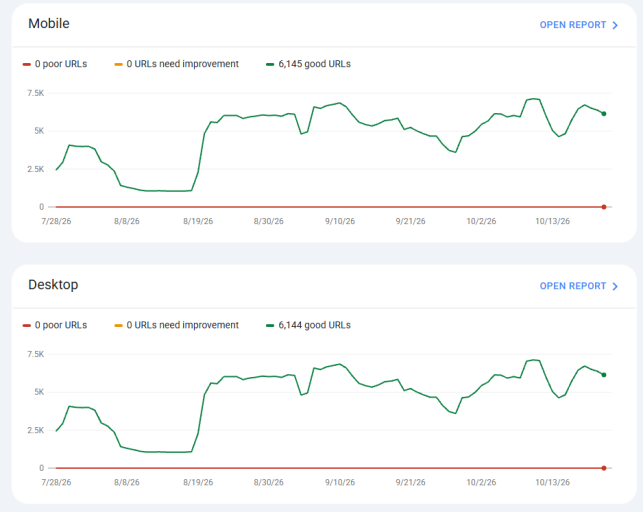The image size is (643, 512).
Task: Toggle Mobile '0 poor URLs' legend
Action: click(x=55, y=64)
